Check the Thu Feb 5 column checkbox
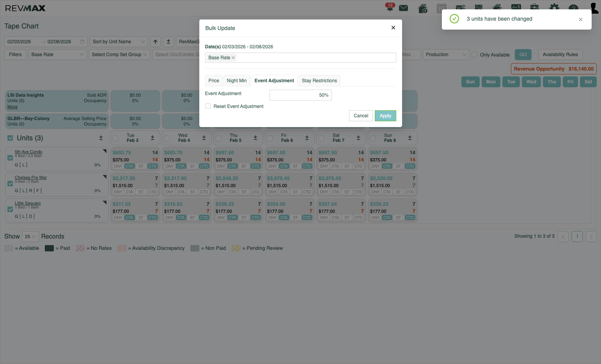The width and height of the screenshot is (601, 364). click(218, 138)
